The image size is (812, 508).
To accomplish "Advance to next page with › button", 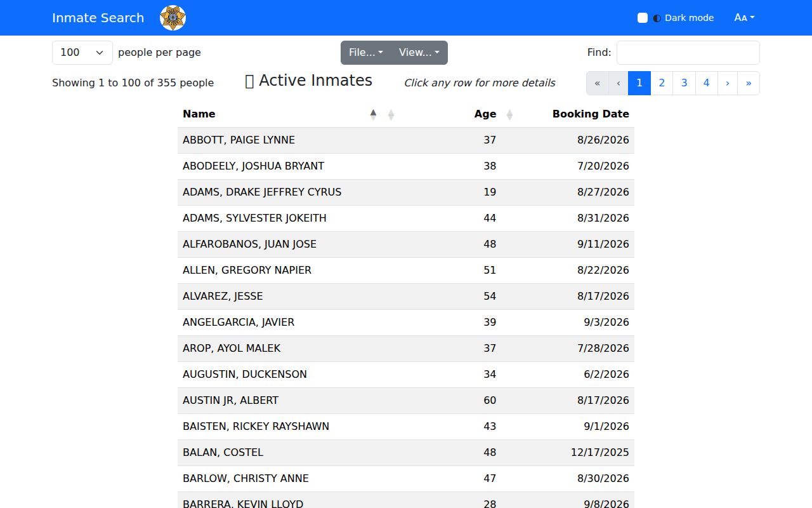I will point(728,83).
